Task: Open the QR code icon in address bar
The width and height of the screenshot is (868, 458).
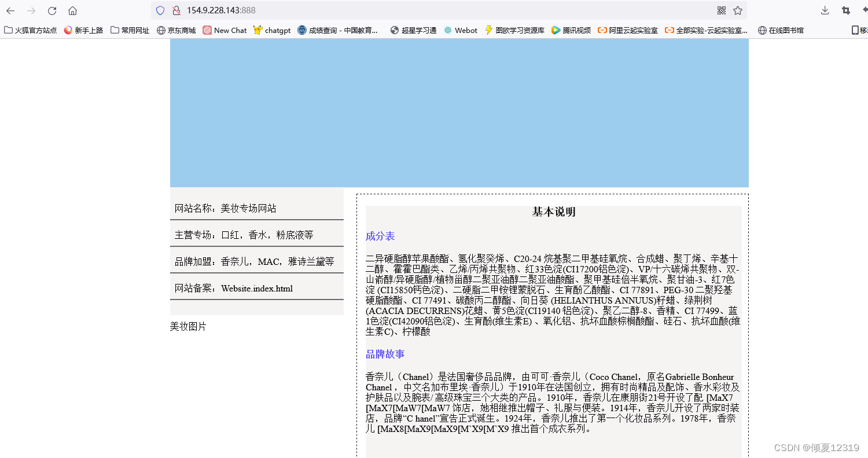Action: coord(722,10)
